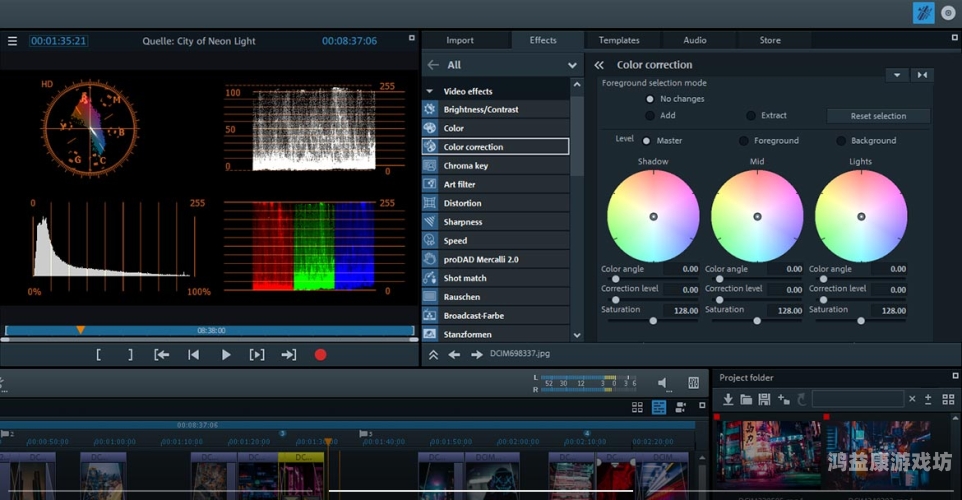Click the Project folder search field
962x500 pixels.
tap(857, 399)
